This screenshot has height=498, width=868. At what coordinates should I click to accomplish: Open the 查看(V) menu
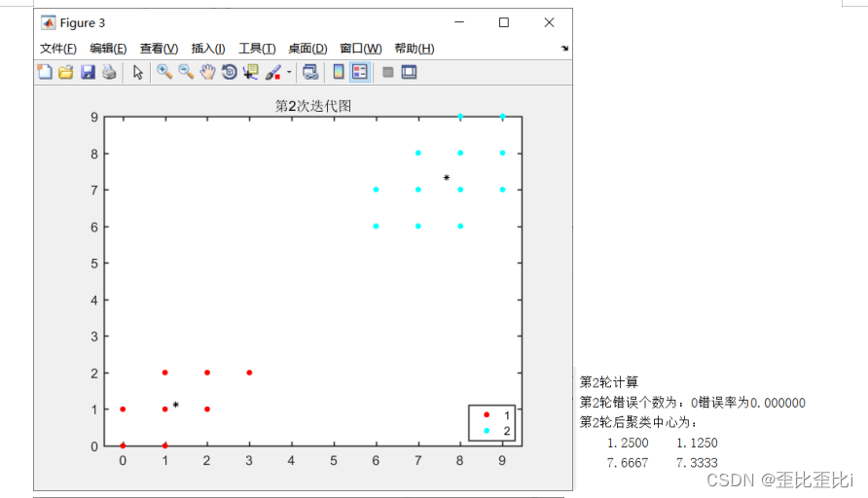(159, 49)
